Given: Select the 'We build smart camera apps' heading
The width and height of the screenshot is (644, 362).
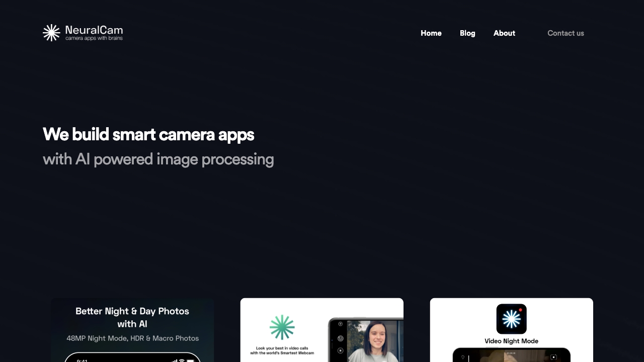Looking at the screenshot, I should coord(148,135).
